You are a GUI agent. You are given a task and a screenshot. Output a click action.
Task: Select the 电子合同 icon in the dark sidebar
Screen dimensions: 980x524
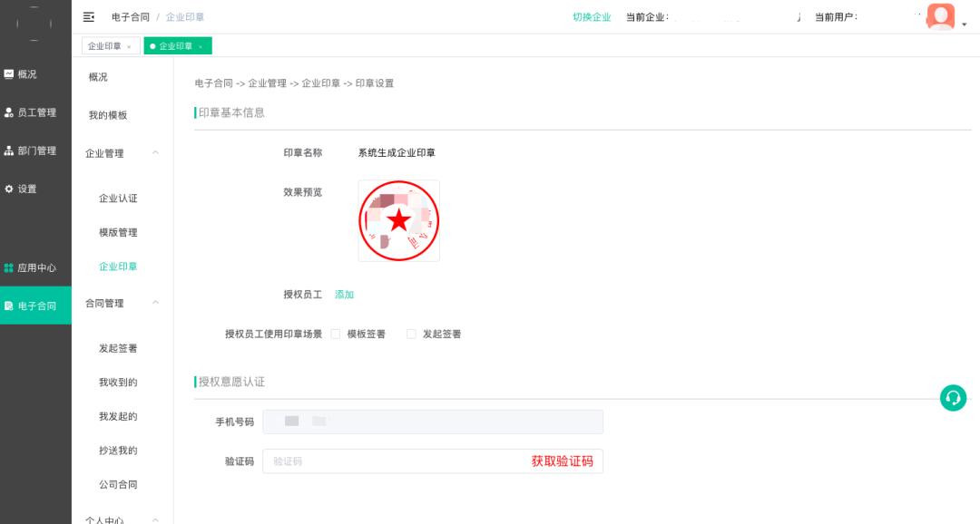click(11, 306)
